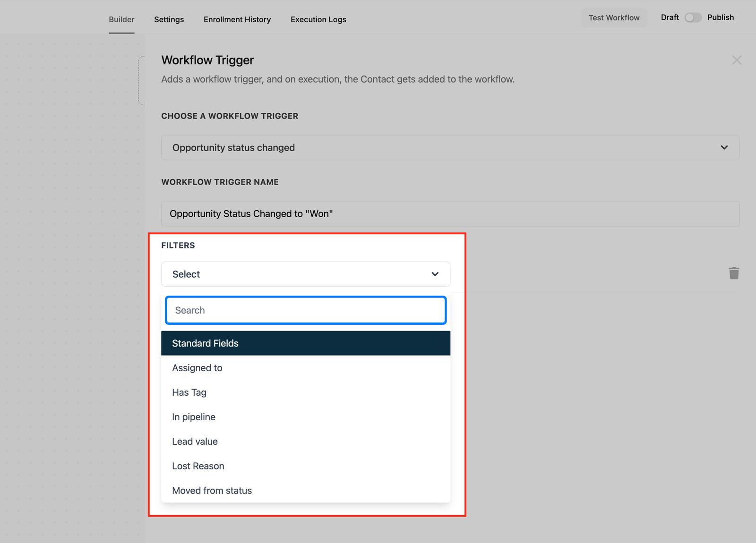Delete the filter with trash icon

coord(733,273)
